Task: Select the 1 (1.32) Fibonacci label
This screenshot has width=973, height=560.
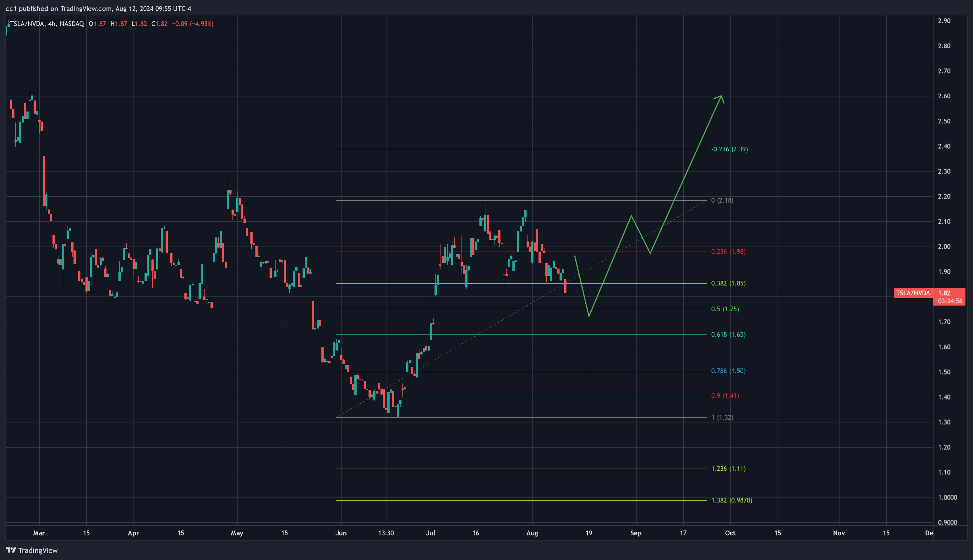Action: (722, 417)
